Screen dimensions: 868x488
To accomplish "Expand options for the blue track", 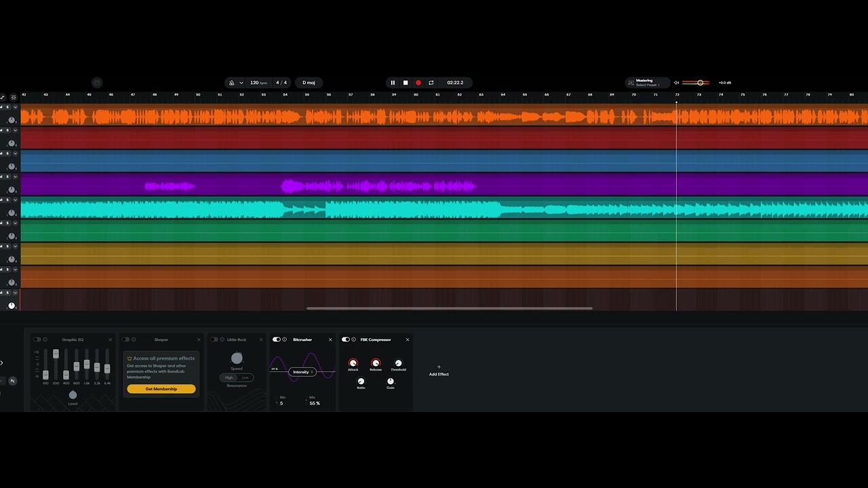I will tap(15, 153).
